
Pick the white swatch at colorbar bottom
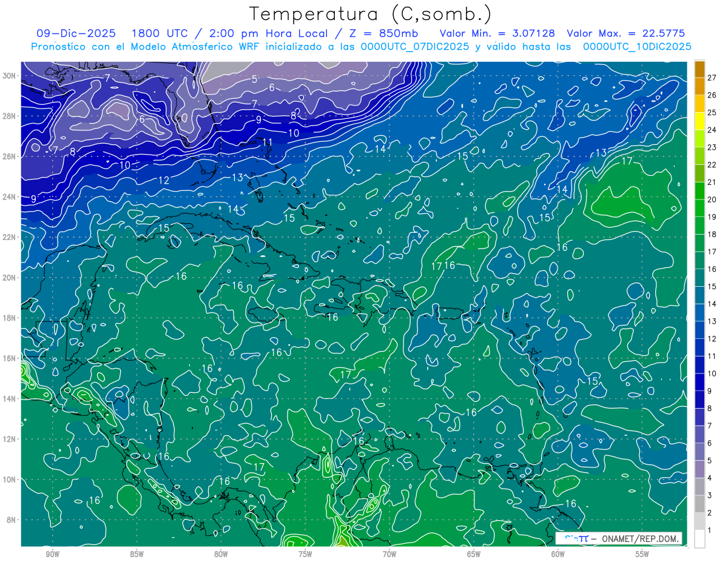point(699,538)
